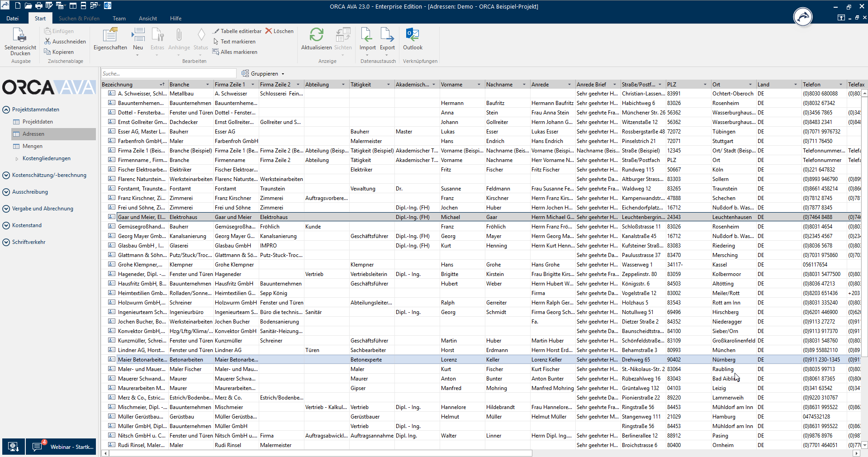Image resolution: width=868 pixels, height=457 pixels.
Task: Switch to the Ansicht ribbon tab
Action: tap(148, 19)
